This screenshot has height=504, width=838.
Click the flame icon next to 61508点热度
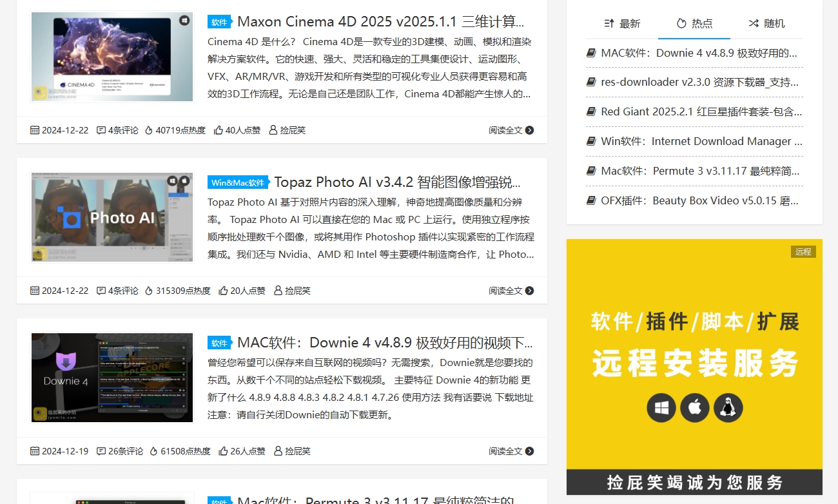click(154, 451)
